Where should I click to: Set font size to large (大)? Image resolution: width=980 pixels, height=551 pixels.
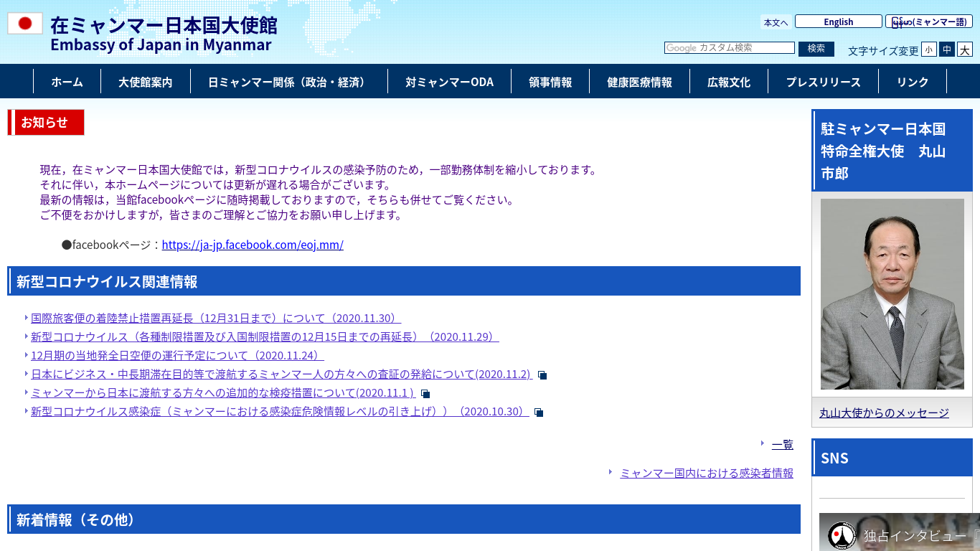coord(965,50)
